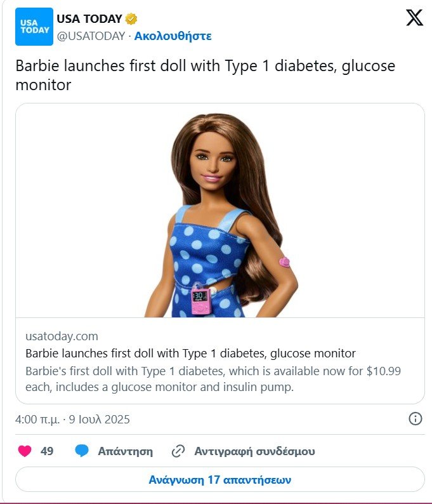Click the 49 likes count
The width and height of the screenshot is (432, 504).
click(x=47, y=451)
